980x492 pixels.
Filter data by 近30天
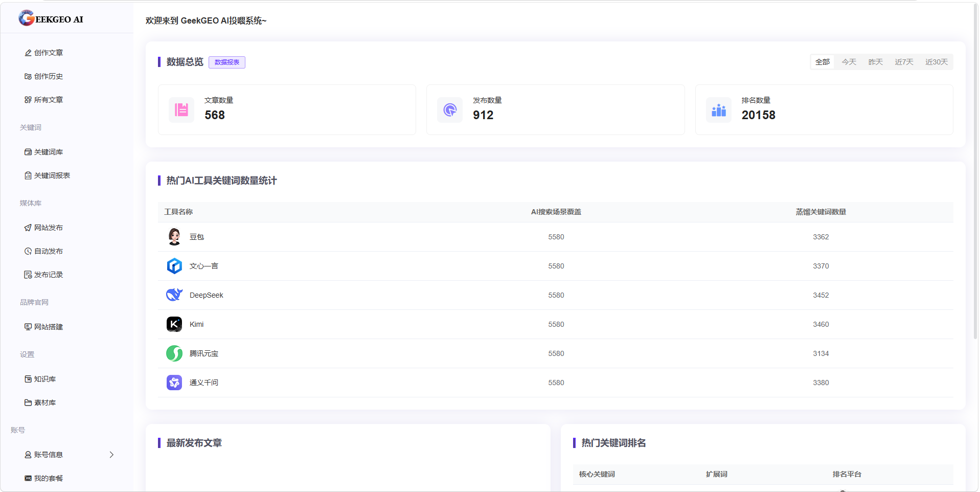tap(937, 62)
